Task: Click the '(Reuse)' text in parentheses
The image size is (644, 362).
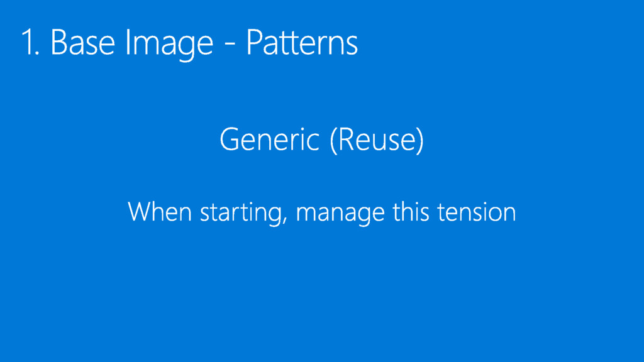Action: (377, 140)
